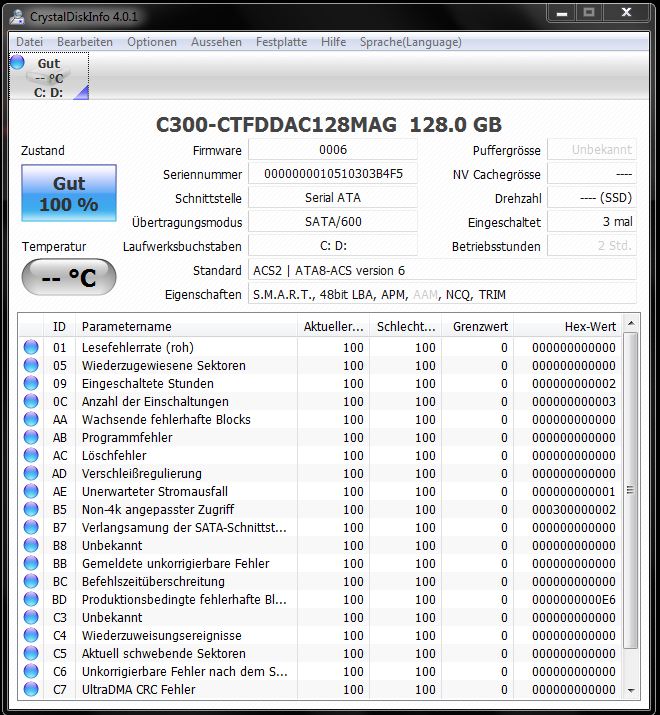Image resolution: width=660 pixels, height=715 pixels.
Task: Click the CrystalDiskInfo title bar app icon
Action: [x=17, y=16]
